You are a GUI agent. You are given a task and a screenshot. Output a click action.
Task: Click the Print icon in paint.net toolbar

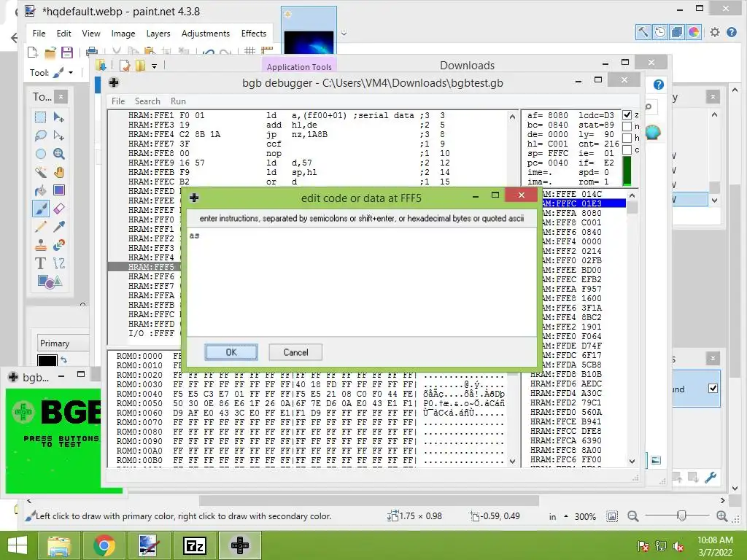(x=92, y=52)
